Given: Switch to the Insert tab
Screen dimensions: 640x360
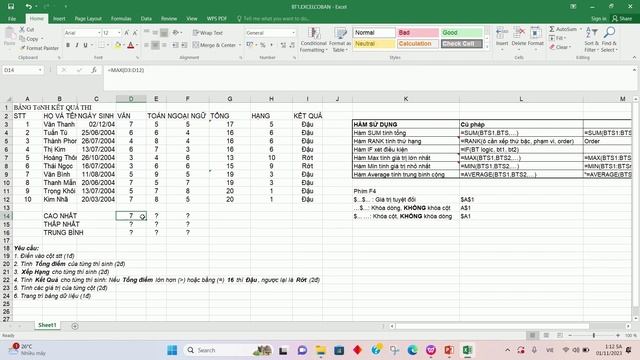Looking at the screenshot, I should coord(59,19).
